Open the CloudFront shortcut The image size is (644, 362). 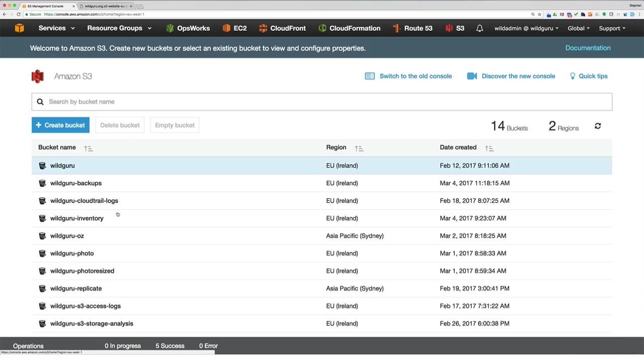(x=282, y=28)
